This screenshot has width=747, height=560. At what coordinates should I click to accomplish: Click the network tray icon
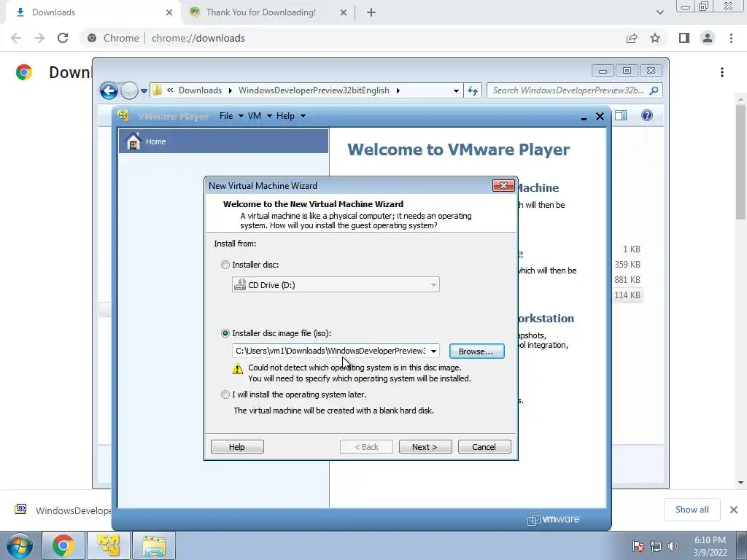(656, 546)
